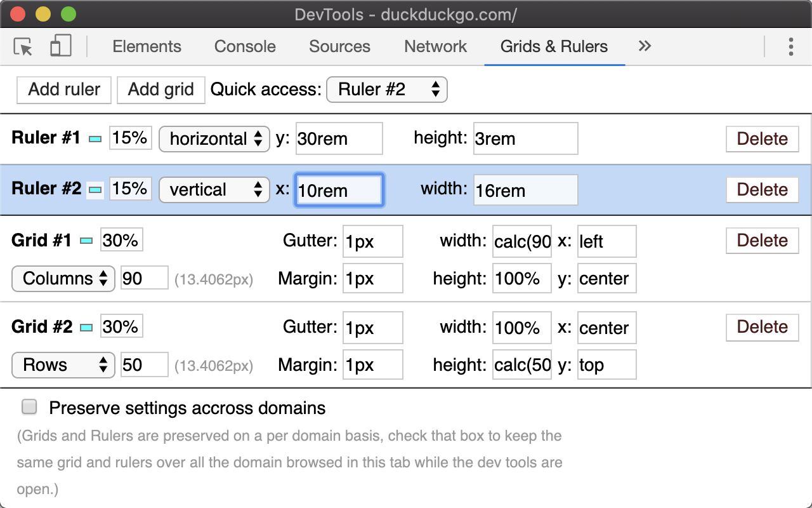Open the Quick access dropdown
Screen dimensions: 812x508
click(x=387, y=90)
